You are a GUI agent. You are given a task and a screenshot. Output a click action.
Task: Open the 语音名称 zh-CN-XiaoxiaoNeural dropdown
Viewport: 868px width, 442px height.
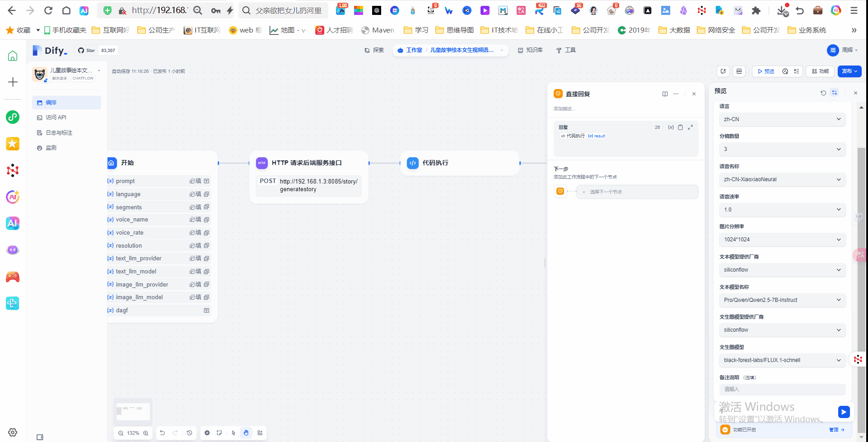coord(782,179)
